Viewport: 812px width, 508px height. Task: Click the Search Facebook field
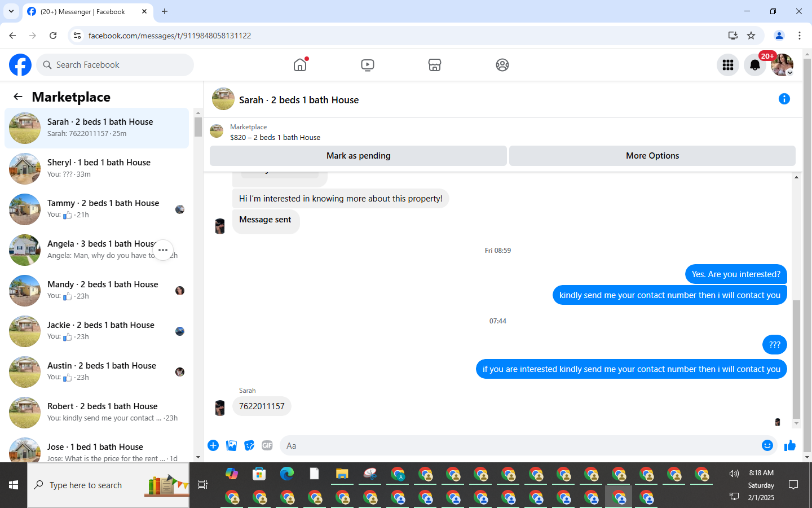click(x=116, y=65)
